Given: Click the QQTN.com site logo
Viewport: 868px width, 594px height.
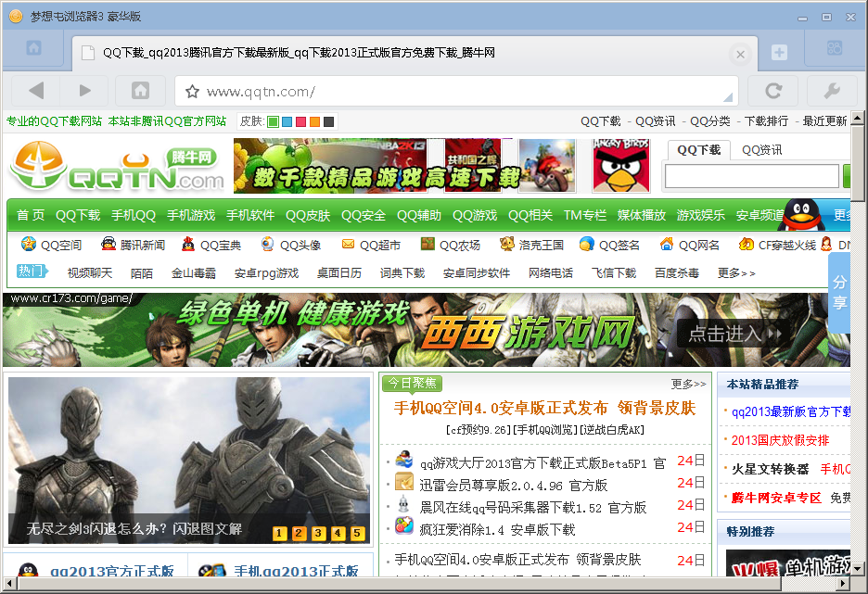Looking at the screenshot, I should [117, 166].
